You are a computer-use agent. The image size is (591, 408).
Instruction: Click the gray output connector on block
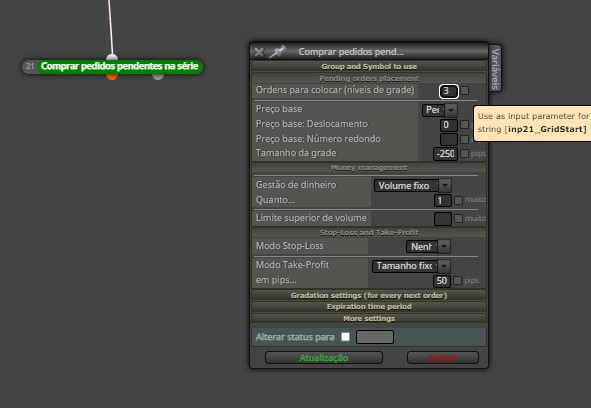click(x=158, y=77)
